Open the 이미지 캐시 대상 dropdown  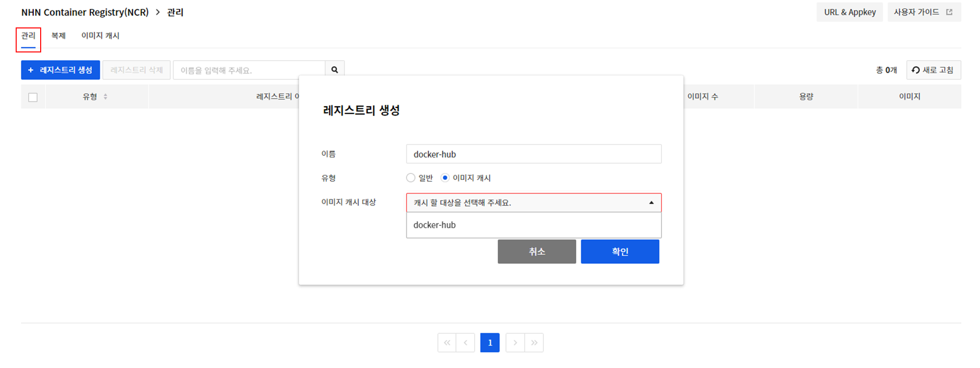click(534, 203)
